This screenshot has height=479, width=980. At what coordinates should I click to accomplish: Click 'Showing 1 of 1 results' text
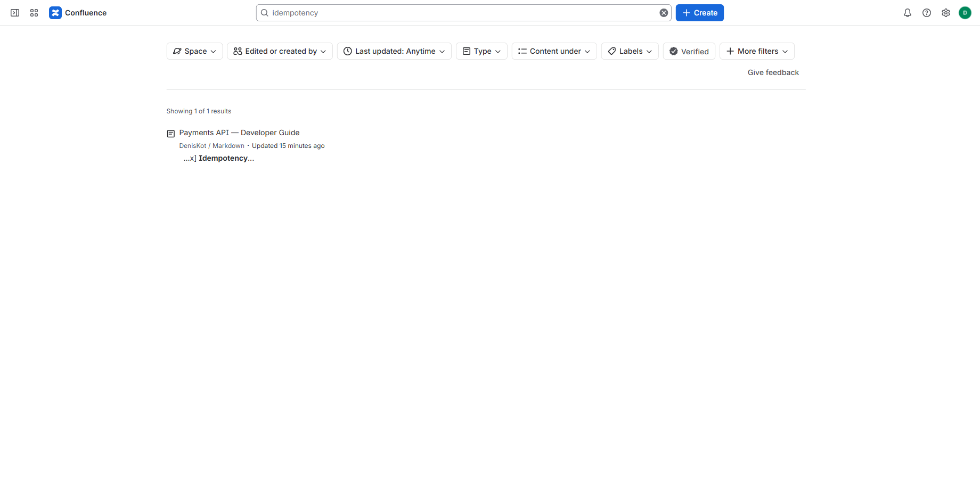click(199, 111)
